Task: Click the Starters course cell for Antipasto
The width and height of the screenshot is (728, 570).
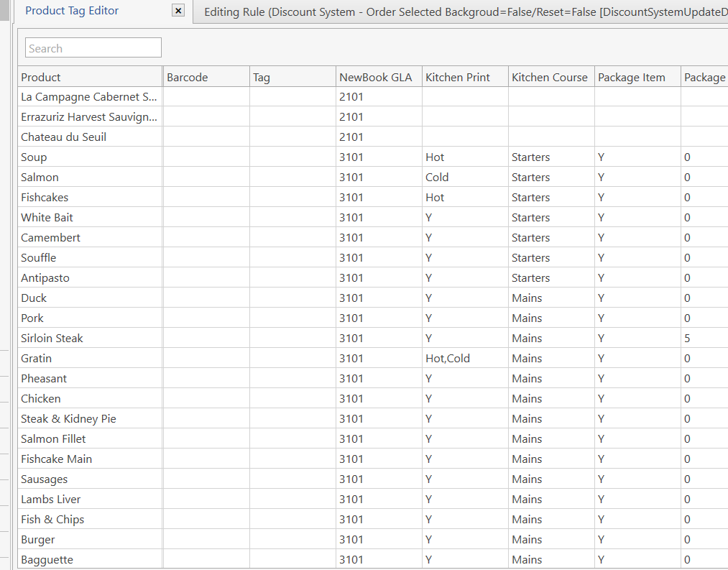Action: (x=551, y=277)
